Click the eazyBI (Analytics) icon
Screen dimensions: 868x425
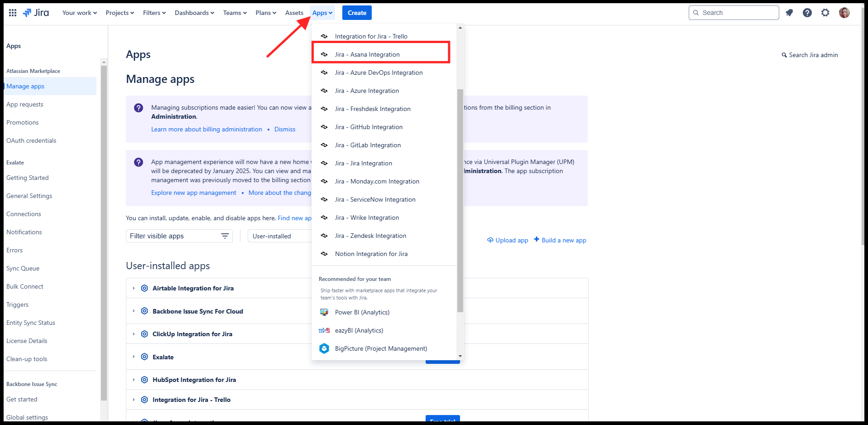tap(324, 330)
